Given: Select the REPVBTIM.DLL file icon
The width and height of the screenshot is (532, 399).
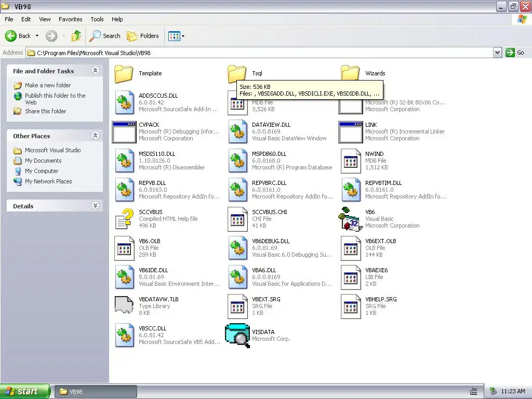Looking at the screenshot, I should pos(351,190).
